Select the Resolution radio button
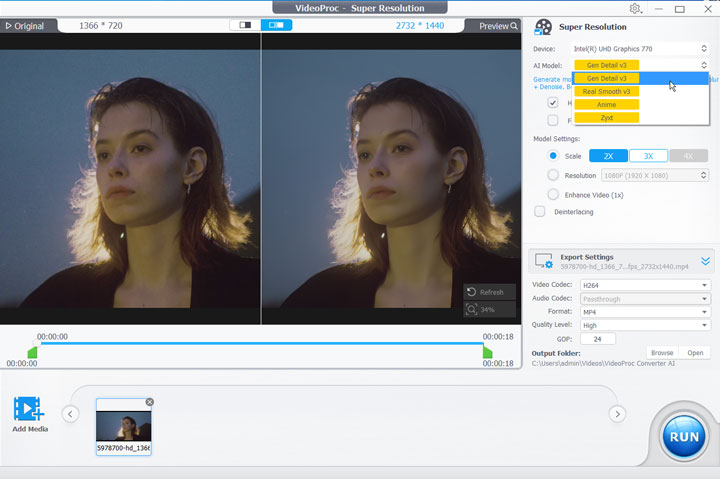This screenshot has width=720, height=479. 553,175
